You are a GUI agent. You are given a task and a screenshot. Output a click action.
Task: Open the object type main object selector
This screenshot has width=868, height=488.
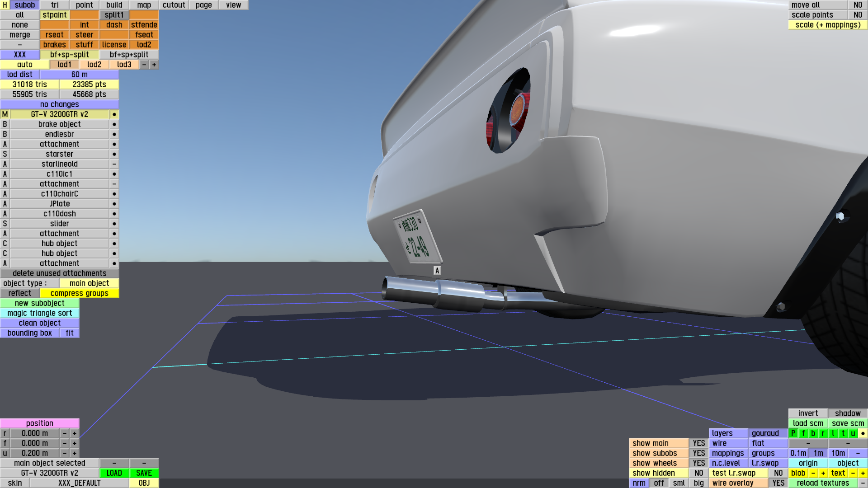89,283
